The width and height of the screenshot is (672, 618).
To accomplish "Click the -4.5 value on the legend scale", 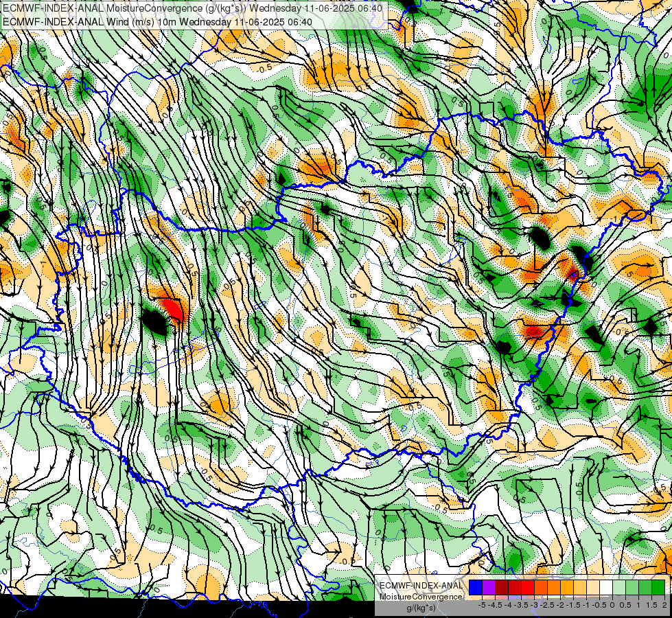I will tap(495, 605).
